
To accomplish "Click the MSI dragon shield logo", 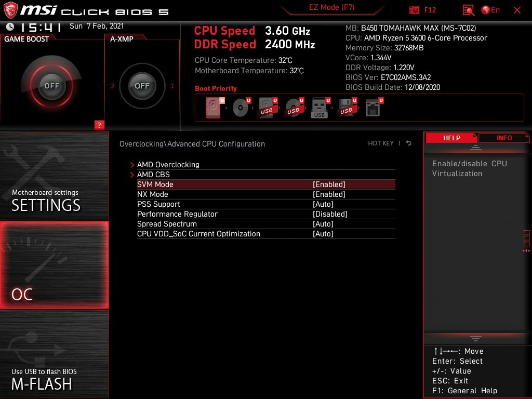I will (x=10, y=10).
